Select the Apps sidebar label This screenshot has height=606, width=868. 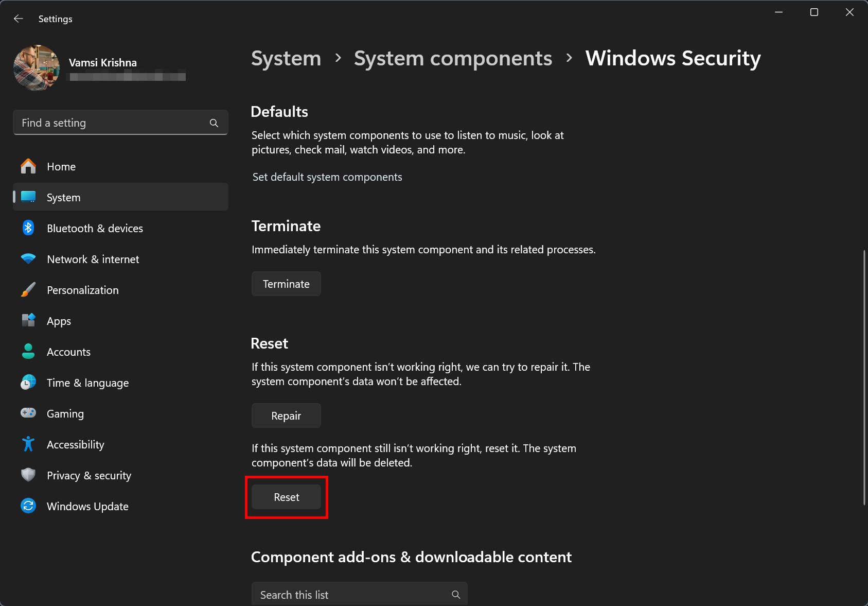[x=59, y=321]
